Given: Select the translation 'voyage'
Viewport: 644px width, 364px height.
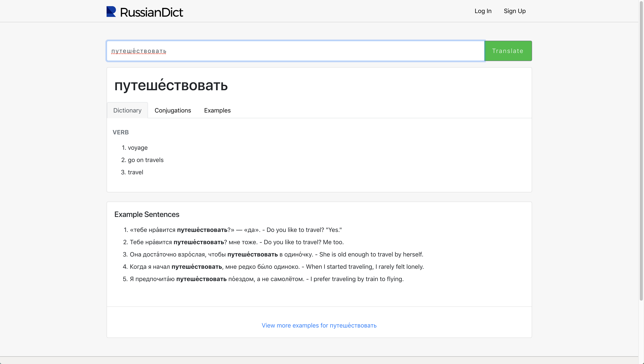Looking at the screenshot, I should pyautogui.click(x=137, y=147).
